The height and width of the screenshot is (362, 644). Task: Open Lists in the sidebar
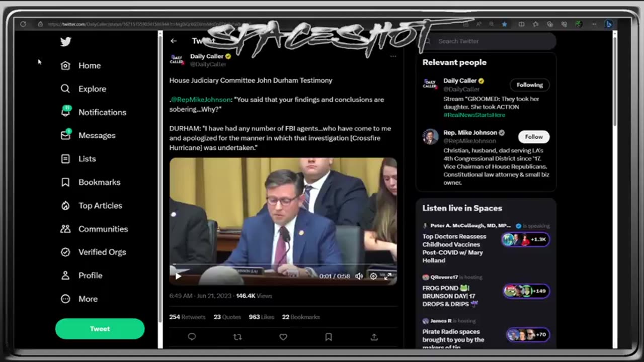click(x=78, y=158)
